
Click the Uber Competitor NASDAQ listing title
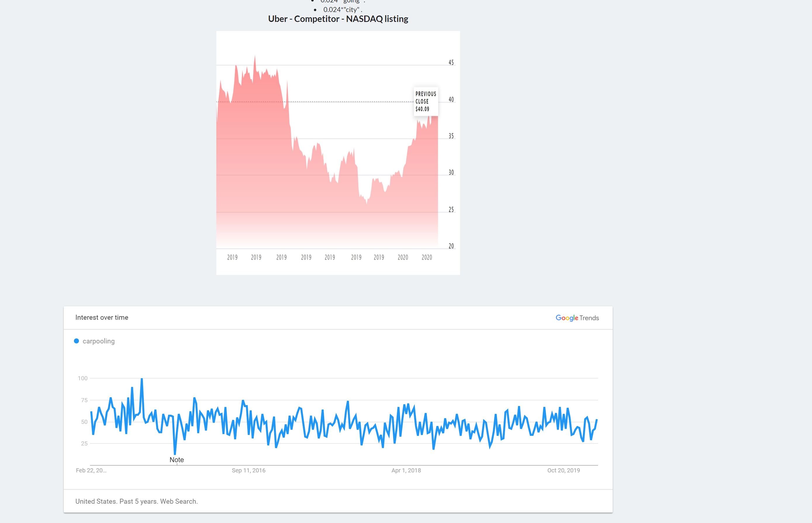click(338, 19)
